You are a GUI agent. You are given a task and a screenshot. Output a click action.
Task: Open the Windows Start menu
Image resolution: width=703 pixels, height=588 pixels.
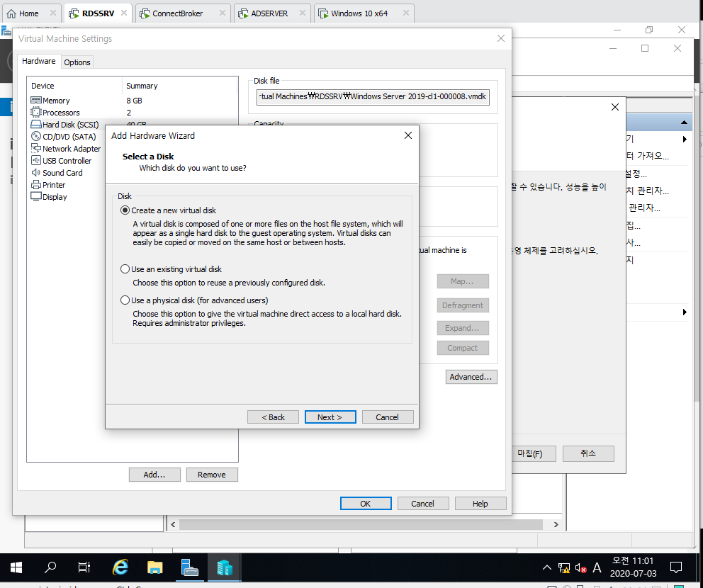(16, 567)
